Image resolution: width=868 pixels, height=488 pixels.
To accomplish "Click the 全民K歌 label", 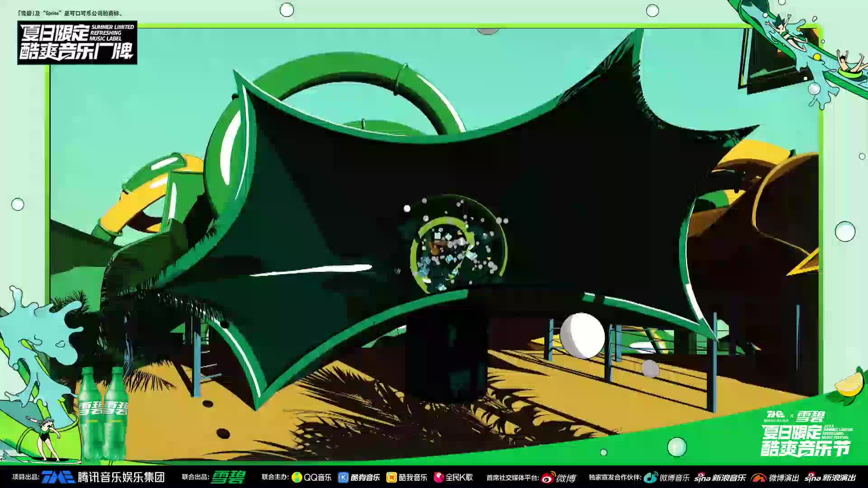I will click(x=459, y=478).
